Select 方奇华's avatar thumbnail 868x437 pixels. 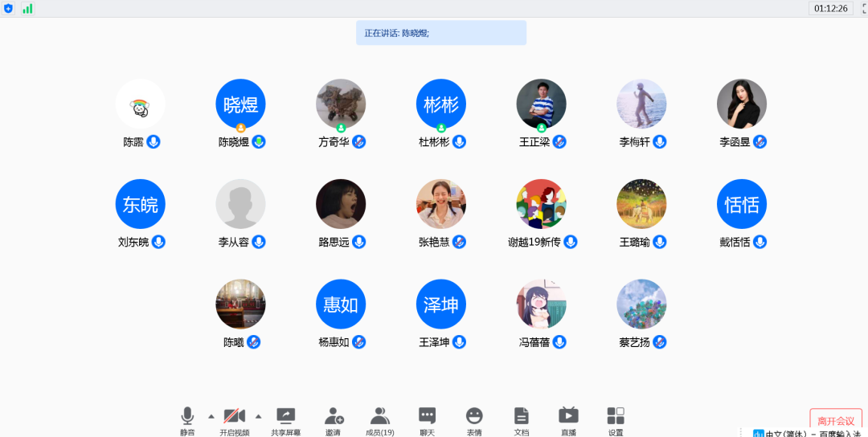[x=341, y=104]
